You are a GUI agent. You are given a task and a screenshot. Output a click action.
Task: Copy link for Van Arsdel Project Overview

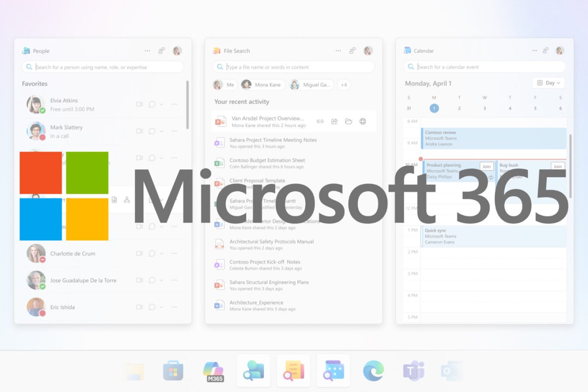(320, 121)
